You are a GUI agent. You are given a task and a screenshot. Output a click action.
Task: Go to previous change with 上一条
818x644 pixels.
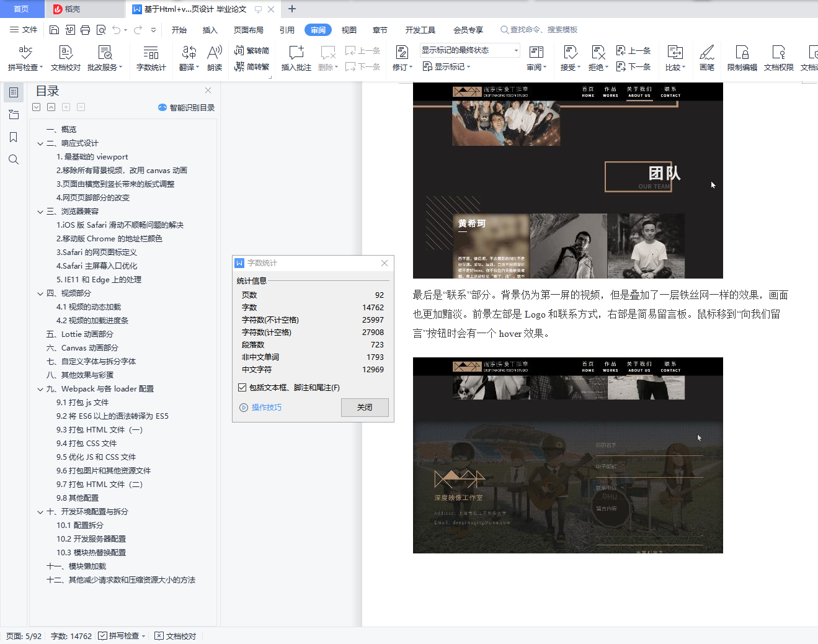(633, 50)
